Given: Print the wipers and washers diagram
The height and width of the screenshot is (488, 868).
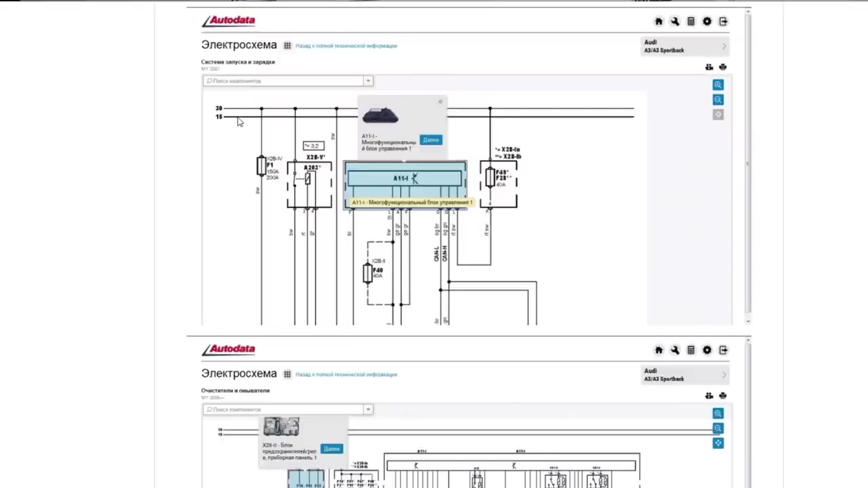Looking at the screenshot, I should click(723, 396).
